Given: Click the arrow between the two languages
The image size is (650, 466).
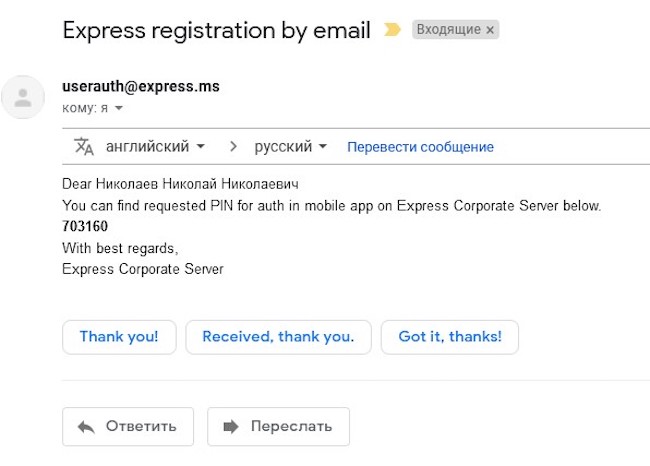Looking at the screenshot, I should point(233,147).
